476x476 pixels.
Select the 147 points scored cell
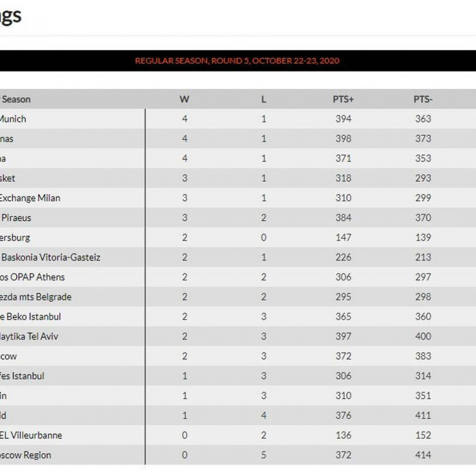pos(343,237)
